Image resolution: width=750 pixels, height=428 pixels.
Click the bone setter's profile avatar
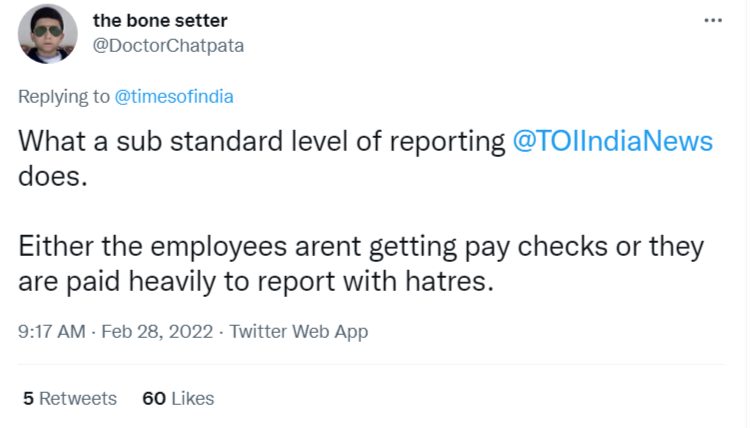(48, 33)
